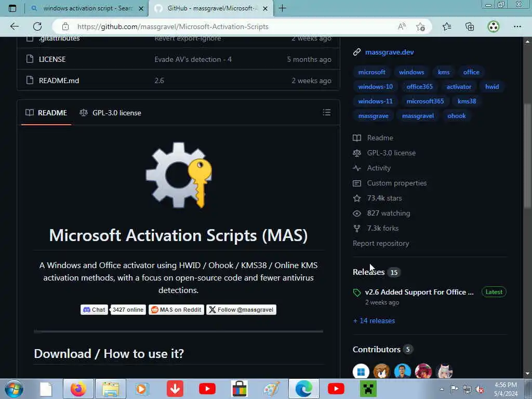Click the MAS gear and key logo
This screenshot has width=532, height=399.
pyautogui.click(x=179, y=175)
